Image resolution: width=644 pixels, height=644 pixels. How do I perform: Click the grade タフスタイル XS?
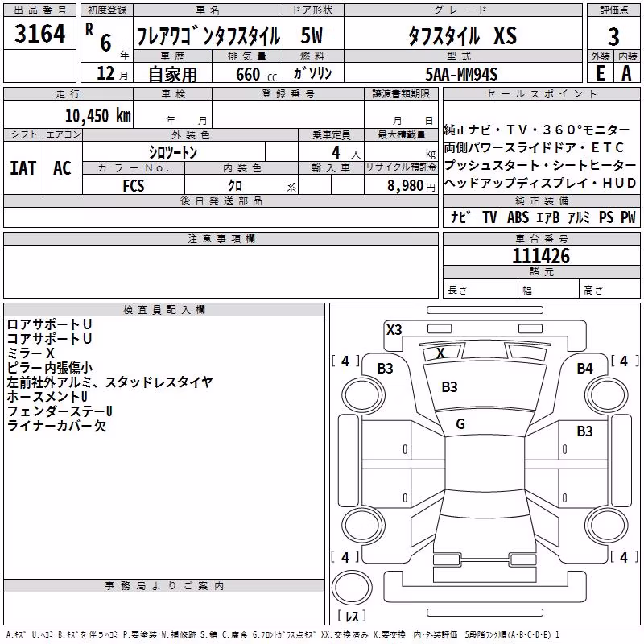(x=462, y=35)
